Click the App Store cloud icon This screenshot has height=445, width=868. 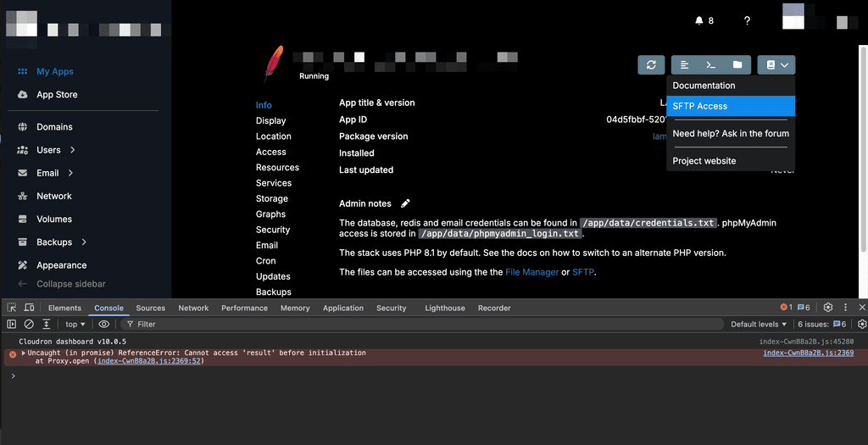(22, 95)
